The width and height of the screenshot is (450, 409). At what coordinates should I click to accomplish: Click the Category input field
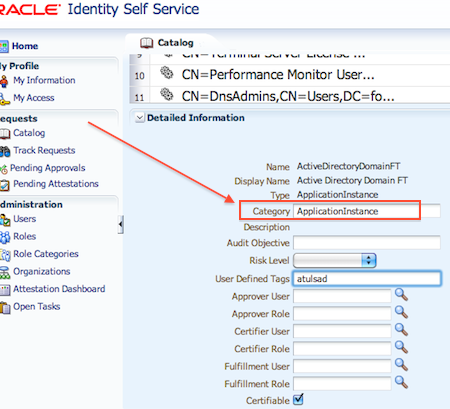(367, 211)
